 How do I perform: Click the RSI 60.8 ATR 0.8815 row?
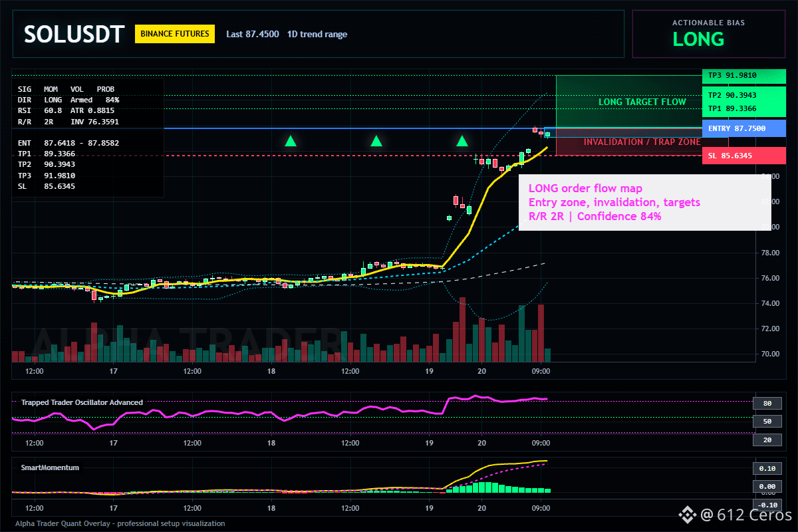[x=66, y=110]
